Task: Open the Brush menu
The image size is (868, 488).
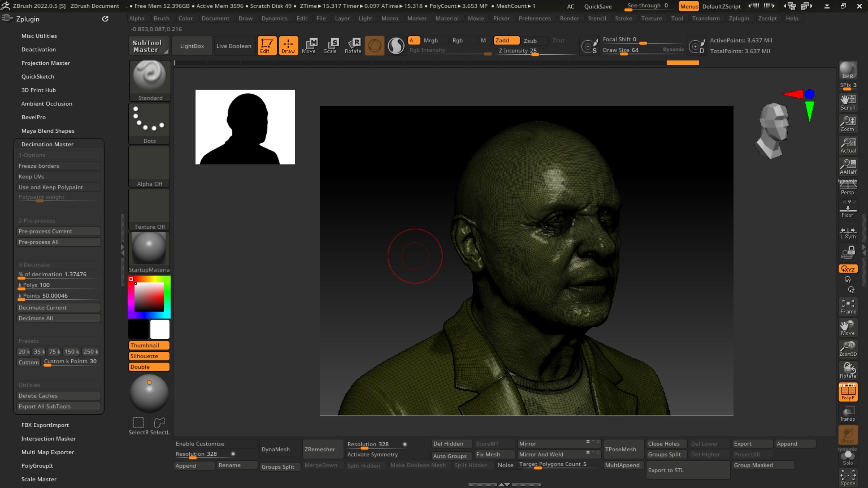Action: tap(161, 19)
